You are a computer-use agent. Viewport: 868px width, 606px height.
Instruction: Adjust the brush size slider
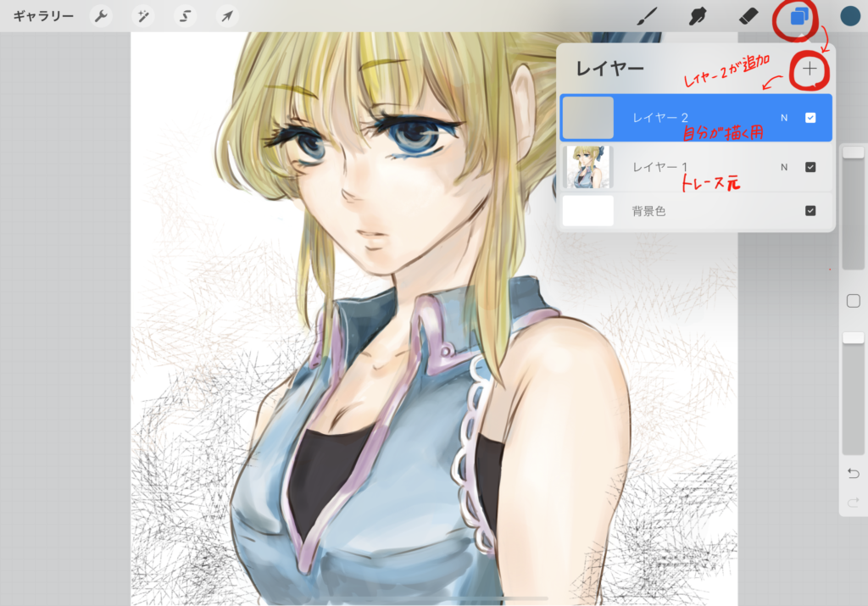coord(853,208)
